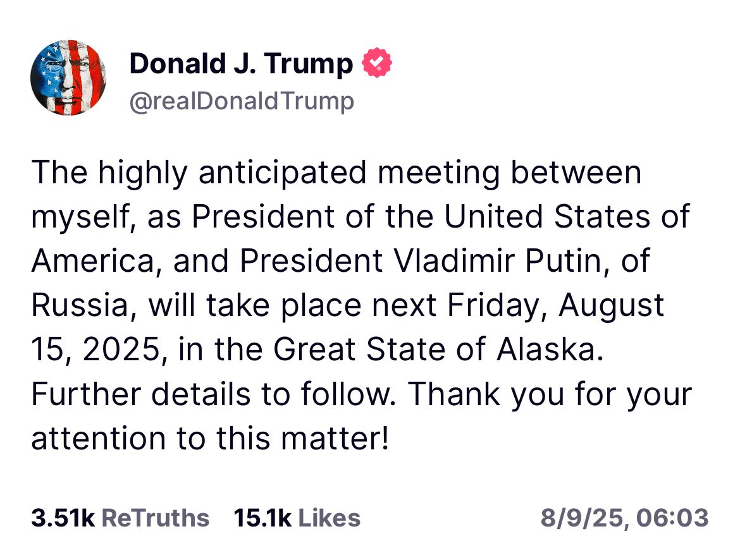Image resolution: width=740 pixels, height=560 pixels.
Task: Open the profile avatar picture
Action: pos(68,77)
